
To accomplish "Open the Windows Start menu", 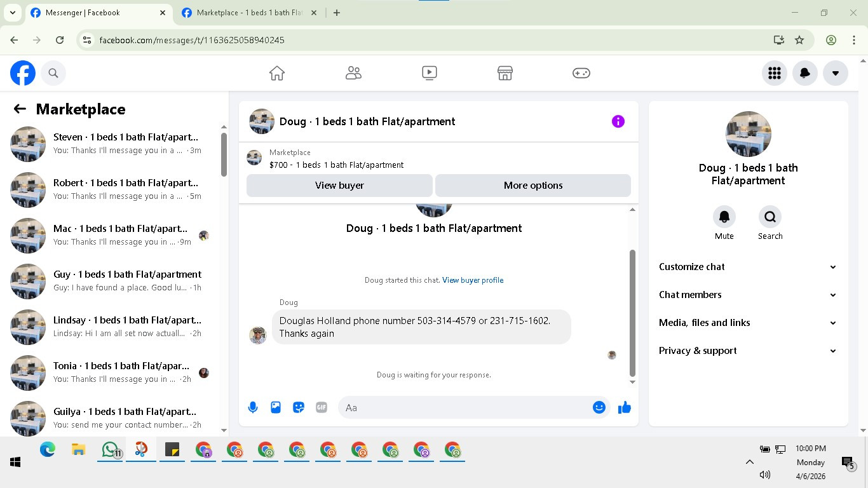I will coord(15,462).
